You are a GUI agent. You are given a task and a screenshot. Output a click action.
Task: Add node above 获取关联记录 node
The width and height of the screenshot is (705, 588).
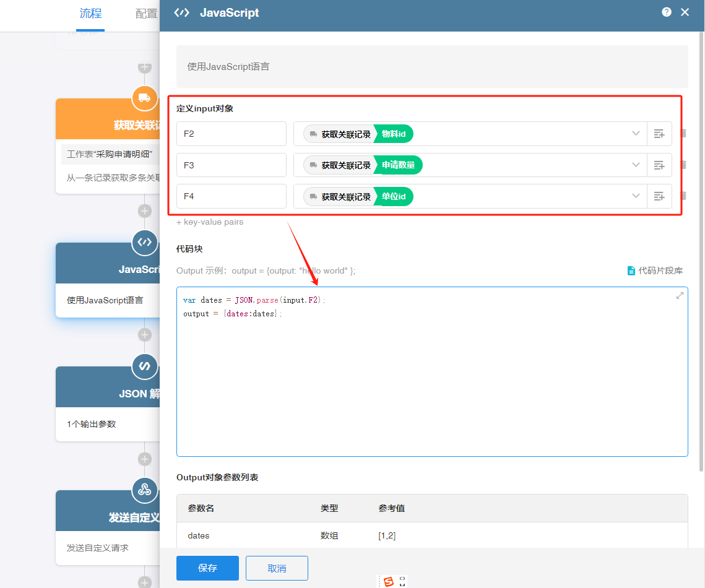coord(144,67)
